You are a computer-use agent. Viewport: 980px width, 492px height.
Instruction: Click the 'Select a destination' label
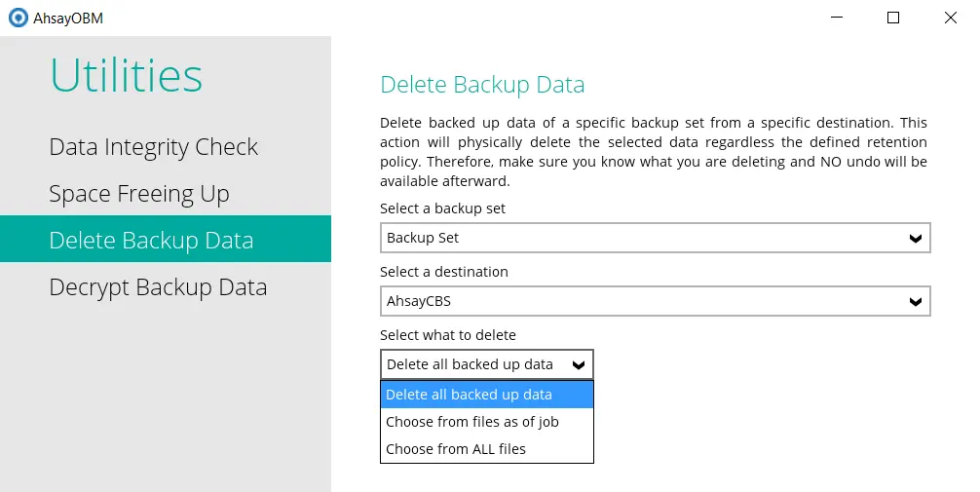click(444, 272)
